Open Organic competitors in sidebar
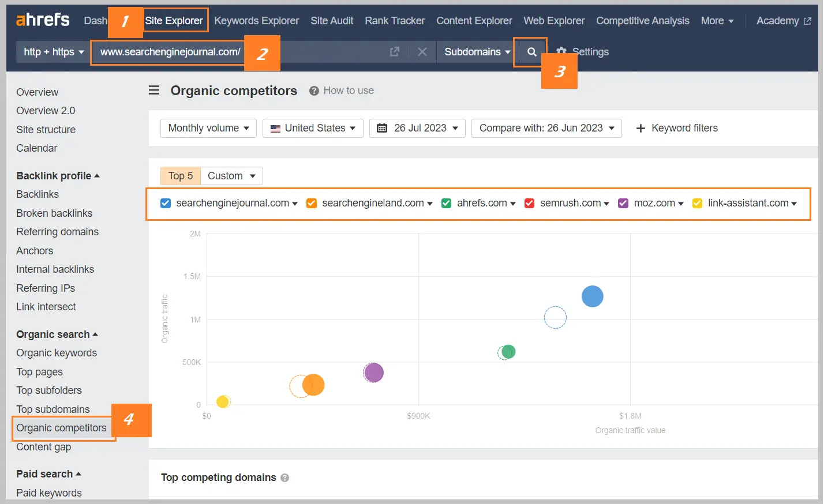Image resolution: width=824 pixels, height=504 pixels. point(62,428)
